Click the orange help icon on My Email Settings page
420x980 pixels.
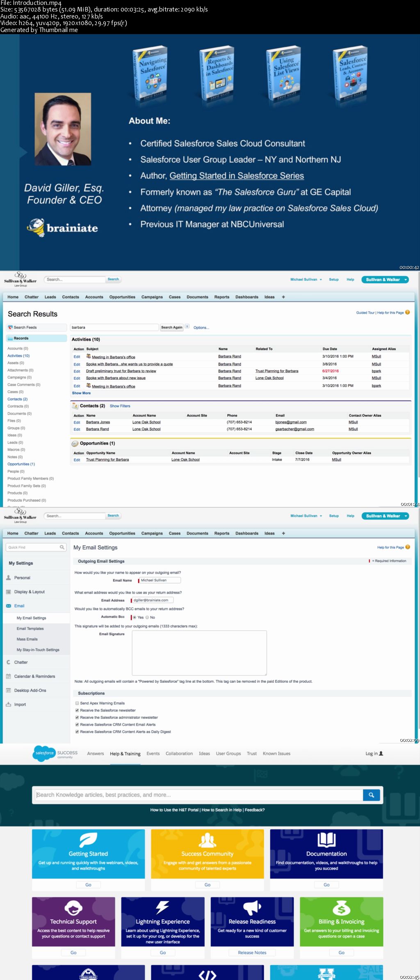click(407, 547)
